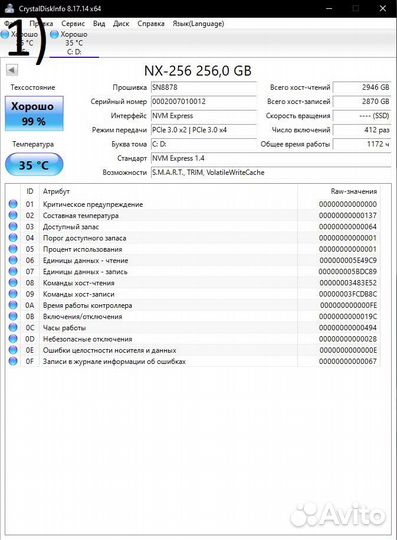Click the disk title NX-256 256,0 GB

pyautogui.click(x=198, y=71)
